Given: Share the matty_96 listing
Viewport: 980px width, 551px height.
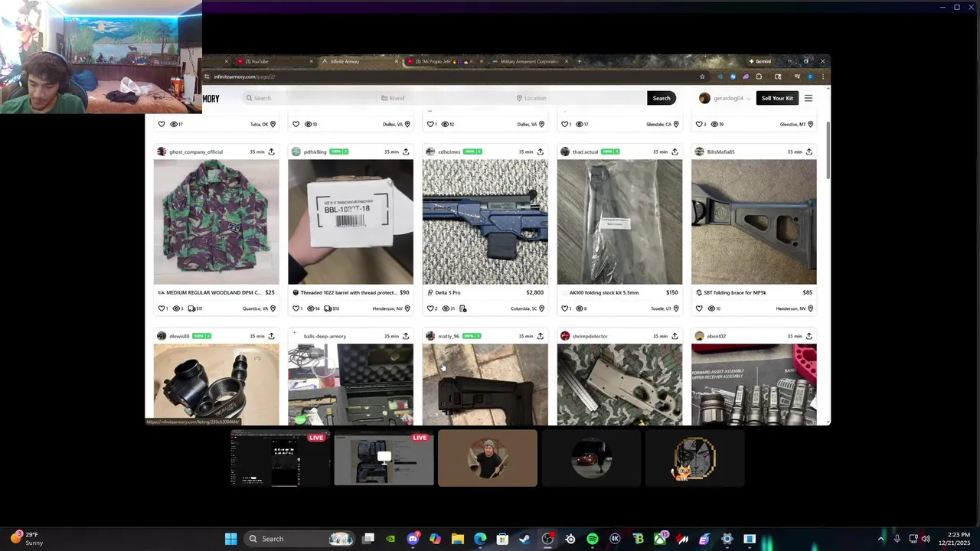Looking at the screenshot, I should click(x=540, y=336).
